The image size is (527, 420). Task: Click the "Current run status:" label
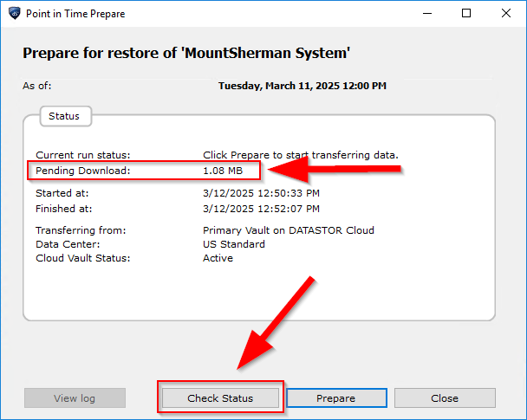[83, 155]
